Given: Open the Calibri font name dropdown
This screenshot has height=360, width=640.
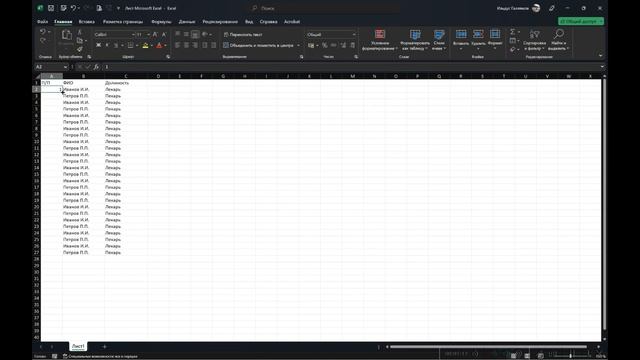Looking at the screenshot, I should [133, 35].
